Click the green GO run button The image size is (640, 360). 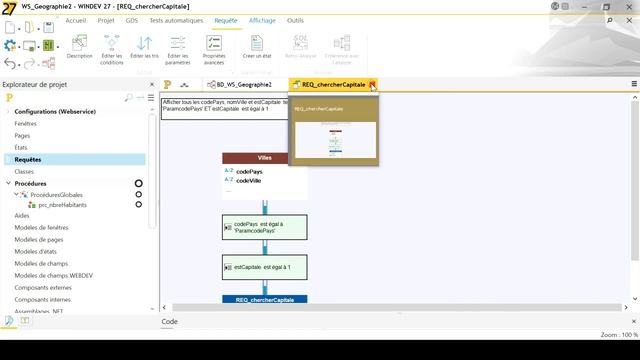(48, 45)
